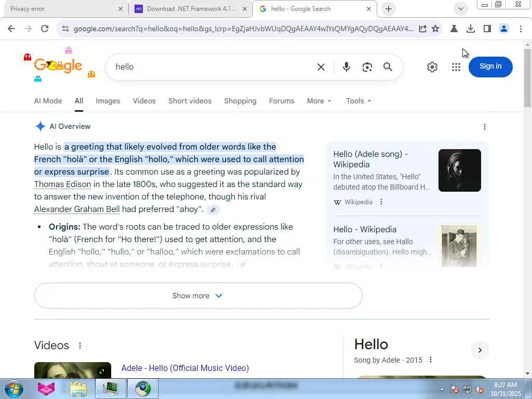Open the tab search dropdown arrow
Image resolution: width=532 pixels, height=399 pixels.
(460, 9)
